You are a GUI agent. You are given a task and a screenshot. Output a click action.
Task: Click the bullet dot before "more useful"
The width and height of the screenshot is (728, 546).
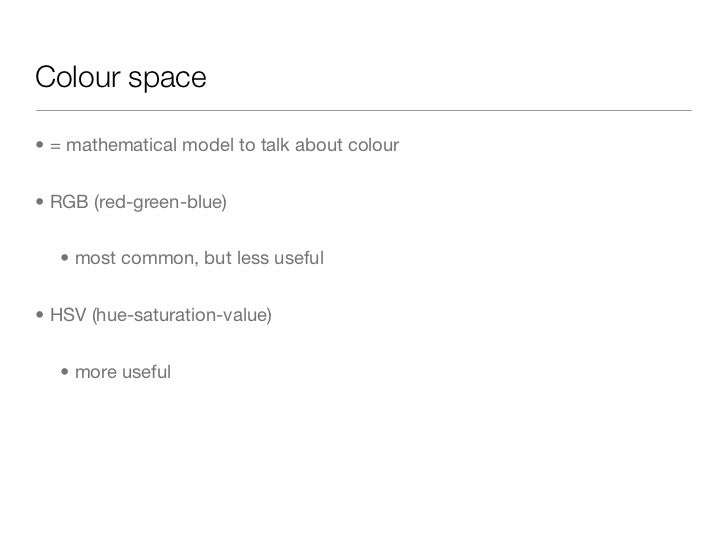65,372
